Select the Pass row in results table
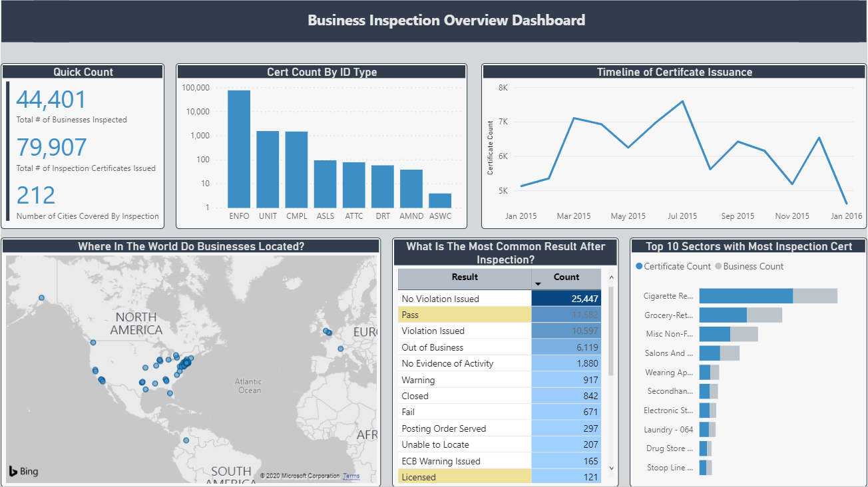Image resolution: width=868 pixels, height=487 pixels. point(465,315)
